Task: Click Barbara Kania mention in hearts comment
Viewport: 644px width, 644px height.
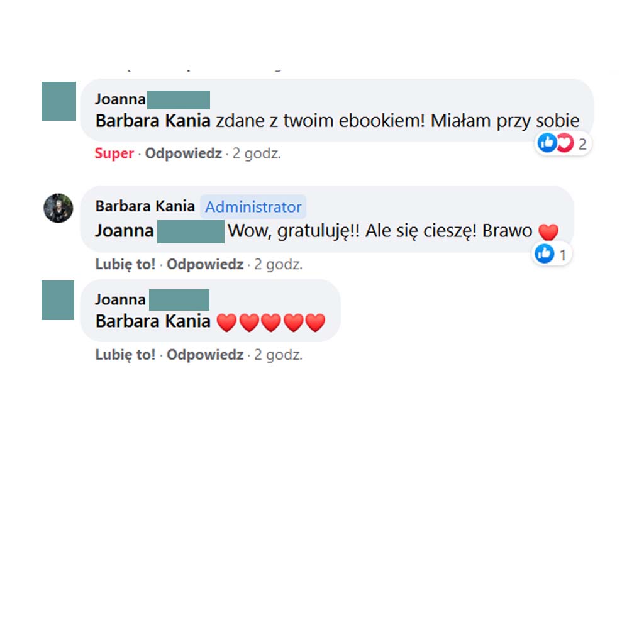Action: (153, 321)
